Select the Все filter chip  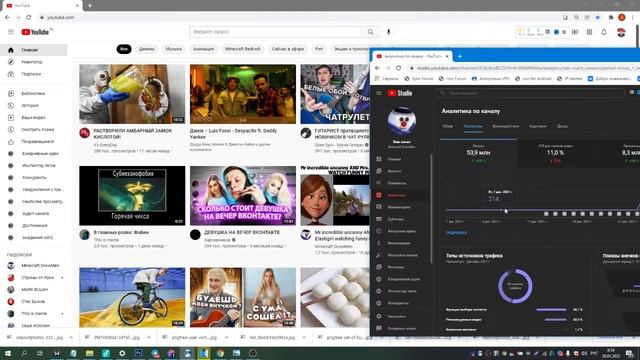(124, 49)
